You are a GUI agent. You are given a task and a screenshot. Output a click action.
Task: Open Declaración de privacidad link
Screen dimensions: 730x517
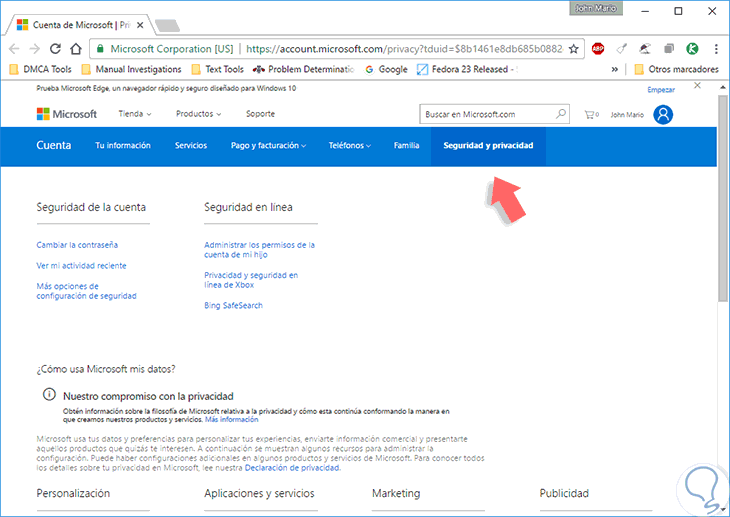tap(292, 468)
